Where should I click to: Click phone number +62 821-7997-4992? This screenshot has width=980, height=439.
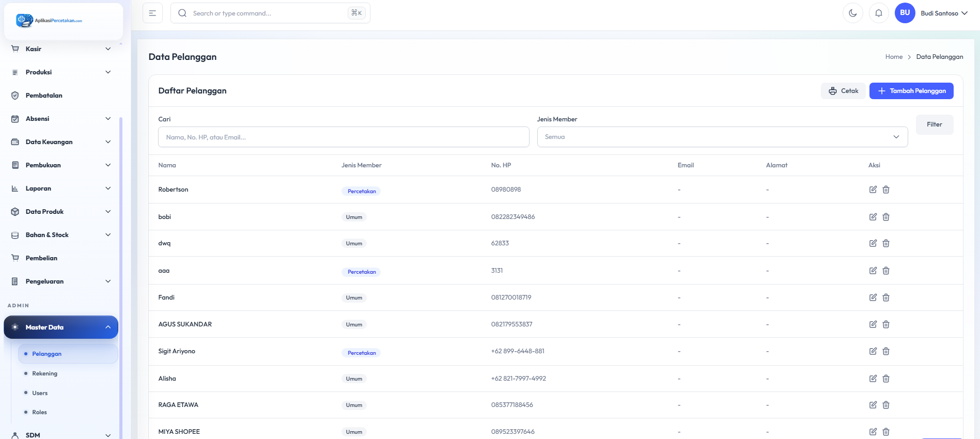pyautogui.click(x=518, y=379)
